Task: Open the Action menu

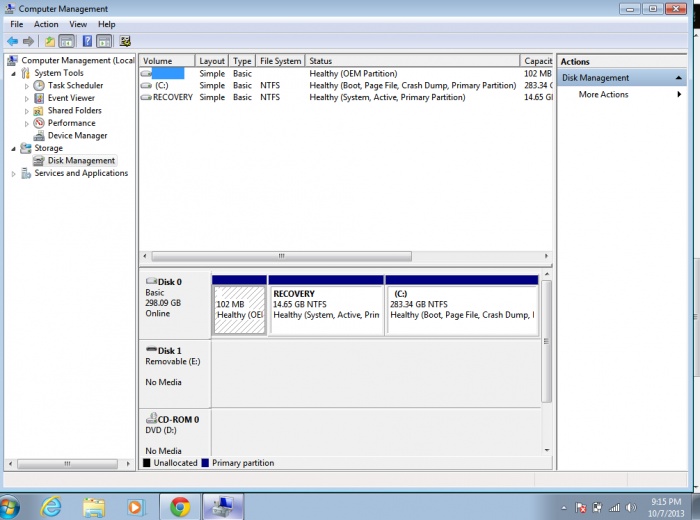Action: (x=46, y=24)
